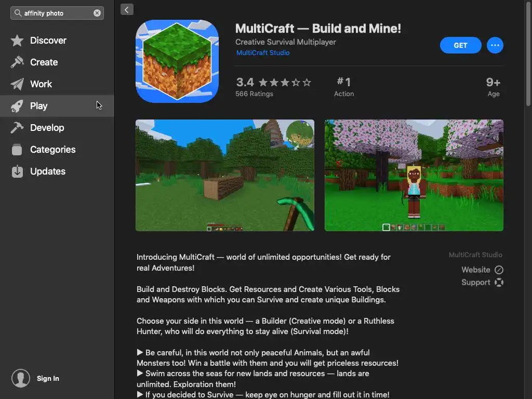Screen dimensions: 532x399
Task: Open the forest pickaxe screenshot
Action: click(225, 175)
